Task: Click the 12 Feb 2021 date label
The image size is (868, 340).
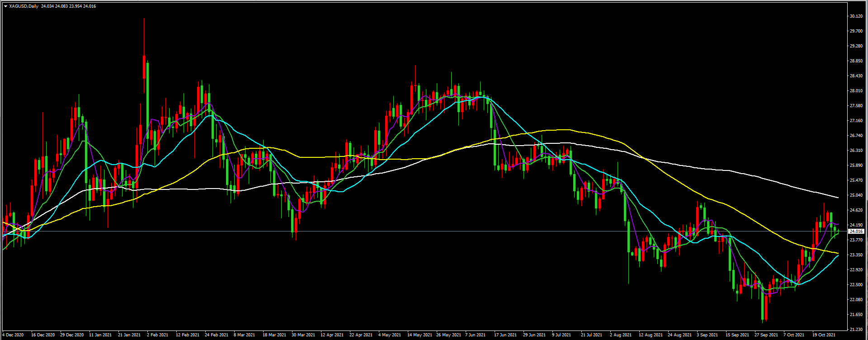Action: click(188, 335)
